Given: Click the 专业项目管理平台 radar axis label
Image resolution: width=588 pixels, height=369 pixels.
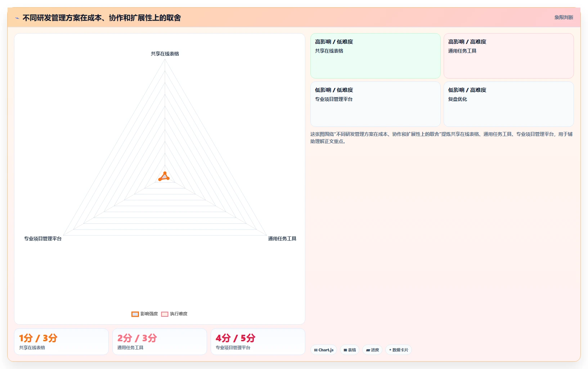Looking at the screenshot, I should (43, 239).
